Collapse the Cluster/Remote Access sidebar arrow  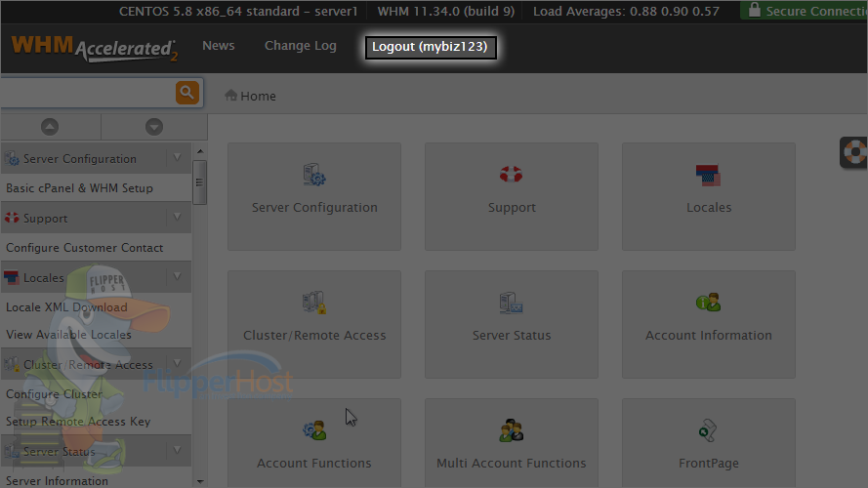[x=177, y=363]
